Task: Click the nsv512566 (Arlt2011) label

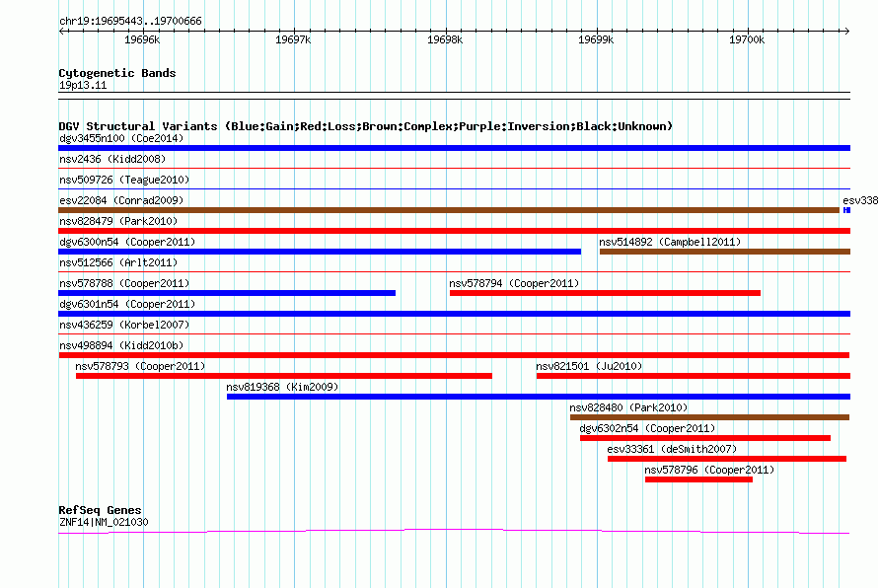Action: (x=118, y=262)
